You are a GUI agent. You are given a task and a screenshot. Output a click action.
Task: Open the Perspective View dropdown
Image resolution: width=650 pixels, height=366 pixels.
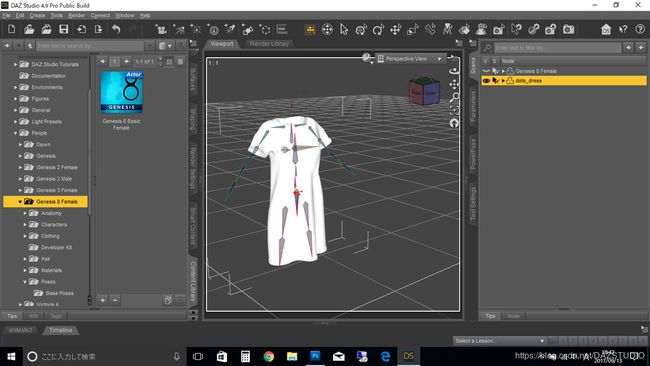[410, 59]
